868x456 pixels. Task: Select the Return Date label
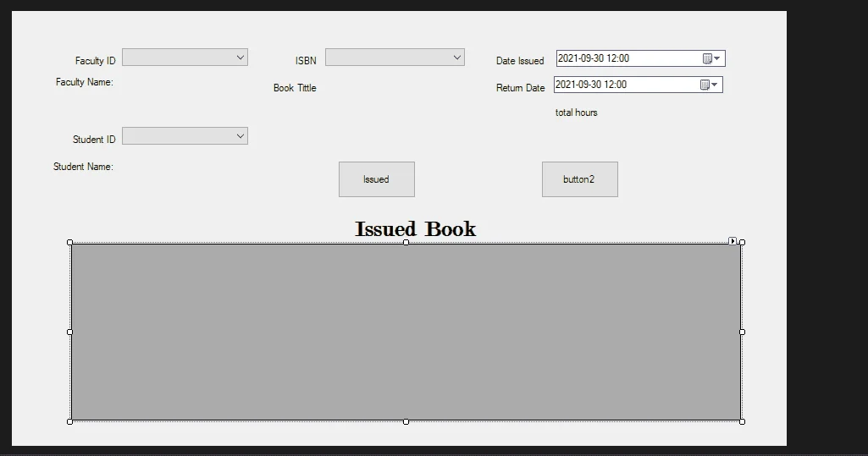(520, 88)
